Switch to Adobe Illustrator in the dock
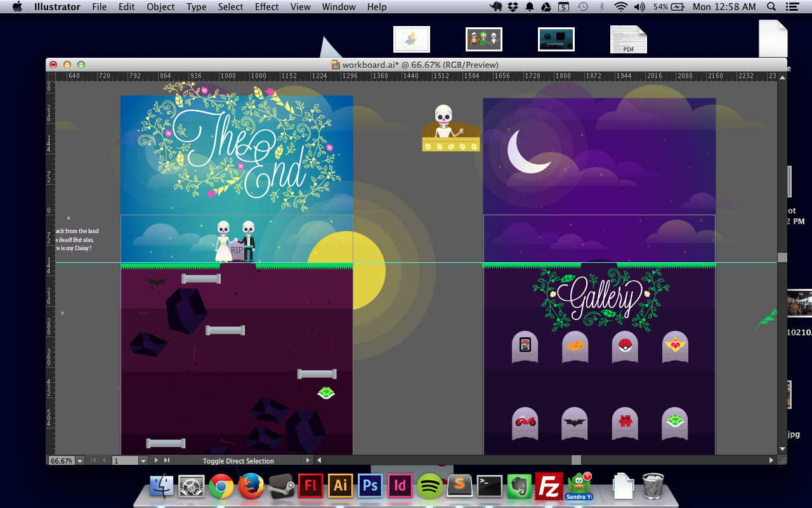812x508 pixels. pyautogui.click(x=341, y=486)
